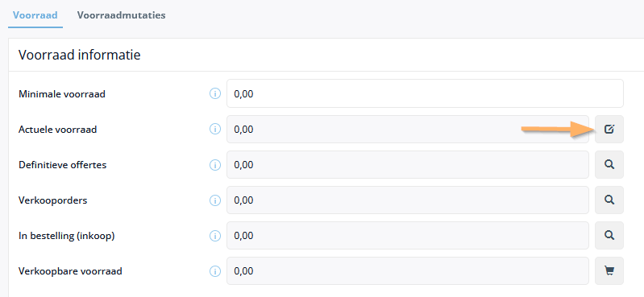Screen dimensions: 644x297
Task: Click the info icon for Verkooporders
Action: coord(215,200)
